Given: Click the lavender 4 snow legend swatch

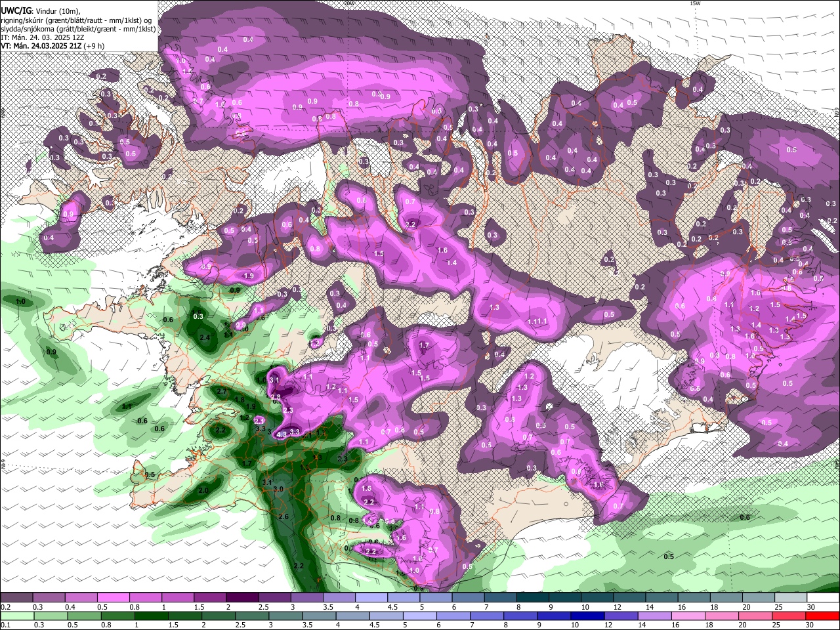Looking at the screenshot, I should pos(371,598).
